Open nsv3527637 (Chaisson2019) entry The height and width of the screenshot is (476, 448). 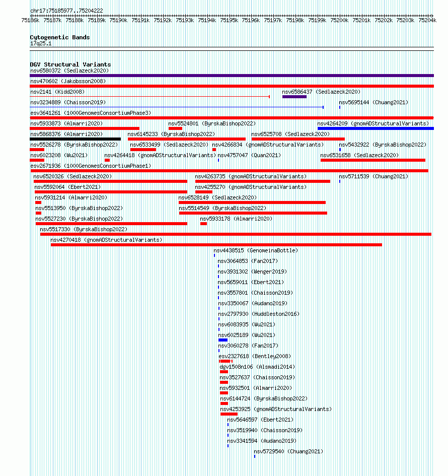(257, 378)
